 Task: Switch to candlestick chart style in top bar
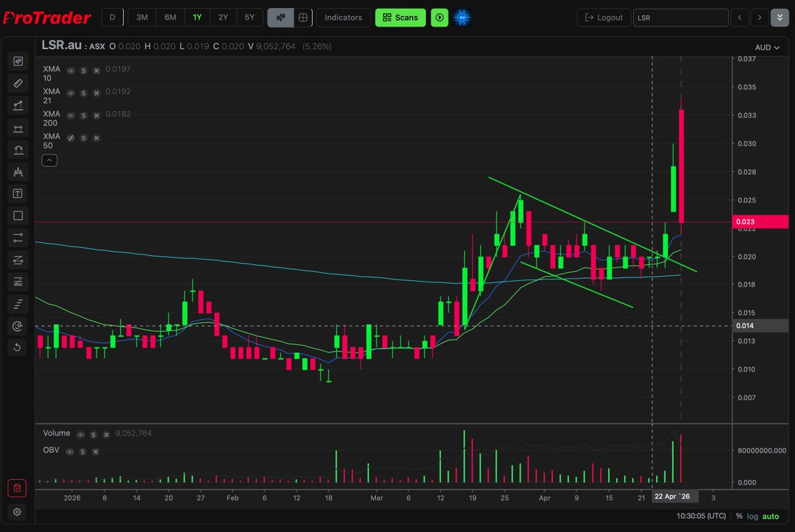click(x=281, y=17)
